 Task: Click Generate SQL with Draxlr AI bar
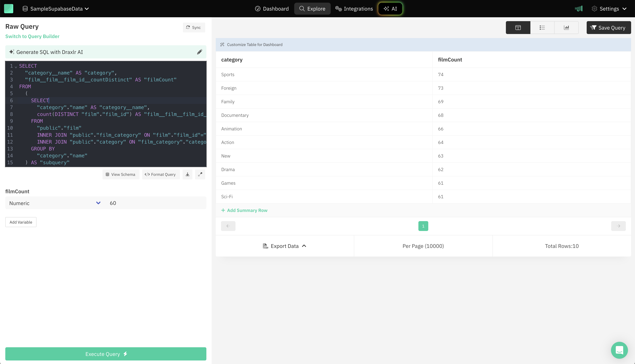pyautogui.click(x=106, y=52)
